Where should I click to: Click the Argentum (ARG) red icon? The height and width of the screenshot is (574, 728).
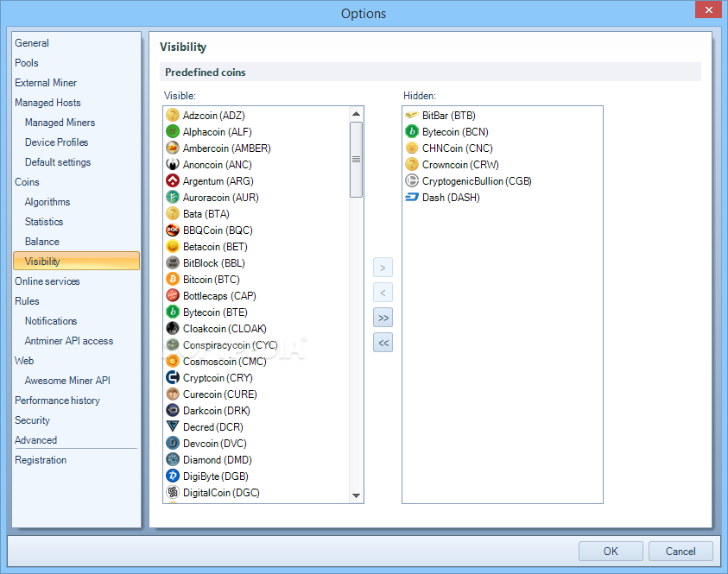point(173,181)
